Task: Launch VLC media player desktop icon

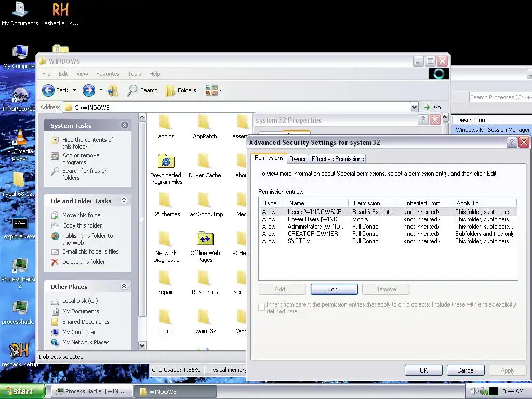Action: click(20, 145)
